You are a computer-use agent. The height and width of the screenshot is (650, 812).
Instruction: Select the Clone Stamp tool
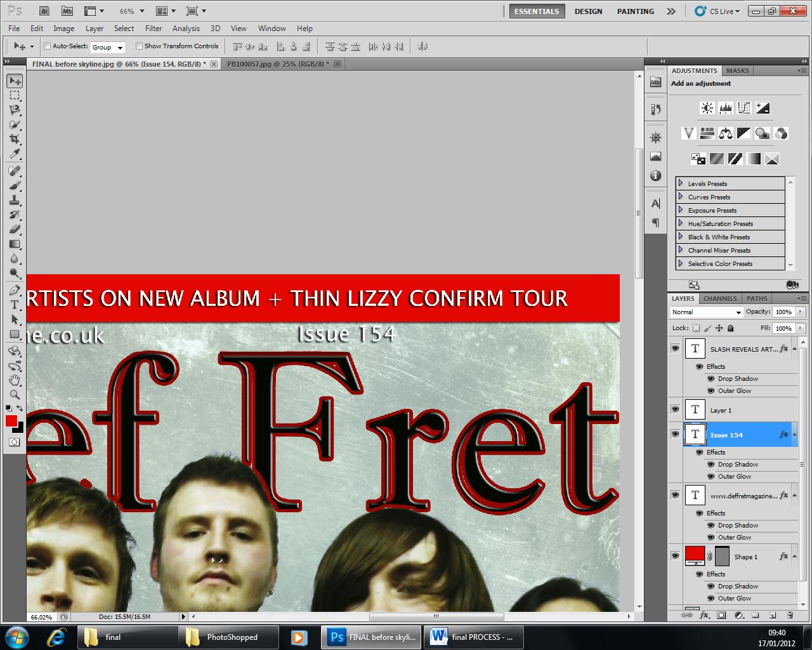click(15, 200)
